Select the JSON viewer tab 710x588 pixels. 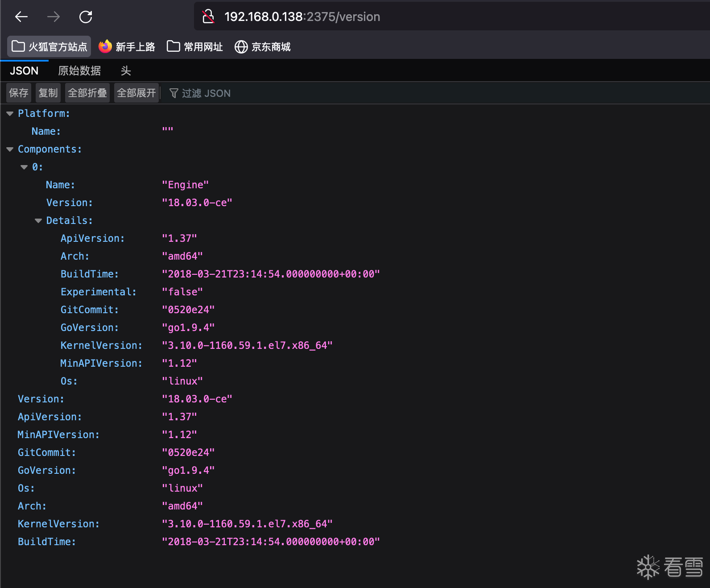(24, 71)
